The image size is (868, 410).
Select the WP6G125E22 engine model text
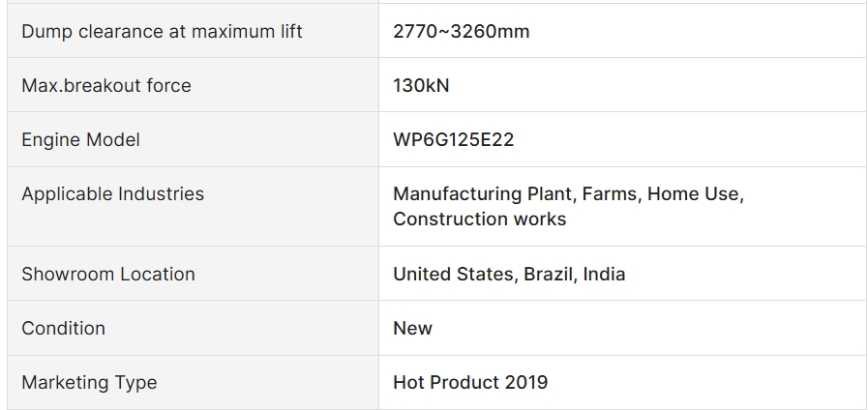tap(454, 139)
